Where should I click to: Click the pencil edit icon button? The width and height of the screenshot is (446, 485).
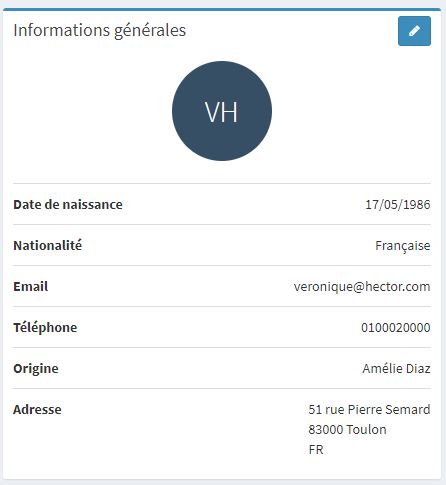414,31
